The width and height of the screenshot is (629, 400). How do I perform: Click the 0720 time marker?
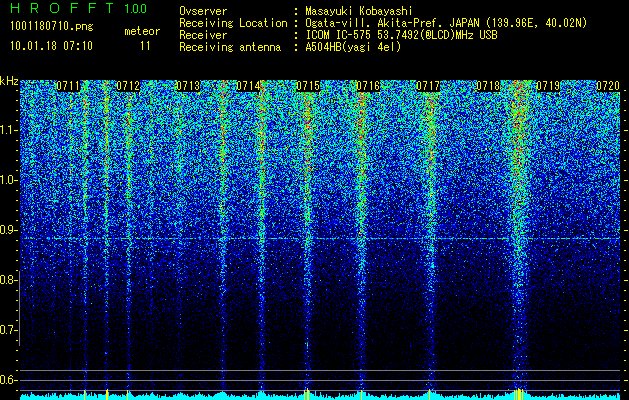608,86
